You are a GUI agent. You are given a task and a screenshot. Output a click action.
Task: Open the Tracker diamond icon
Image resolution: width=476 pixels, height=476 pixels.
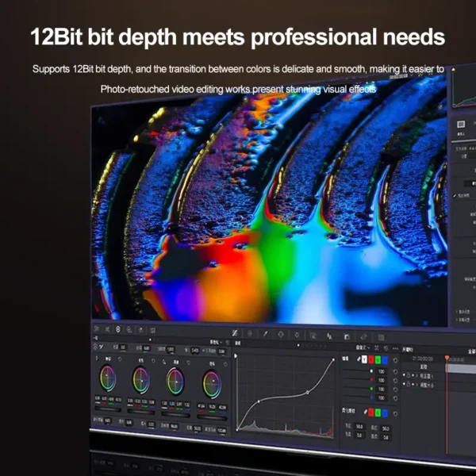click(297, 335)
